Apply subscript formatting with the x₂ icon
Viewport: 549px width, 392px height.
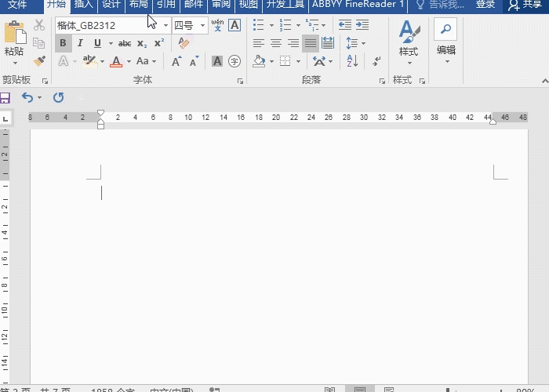(142, 43)
